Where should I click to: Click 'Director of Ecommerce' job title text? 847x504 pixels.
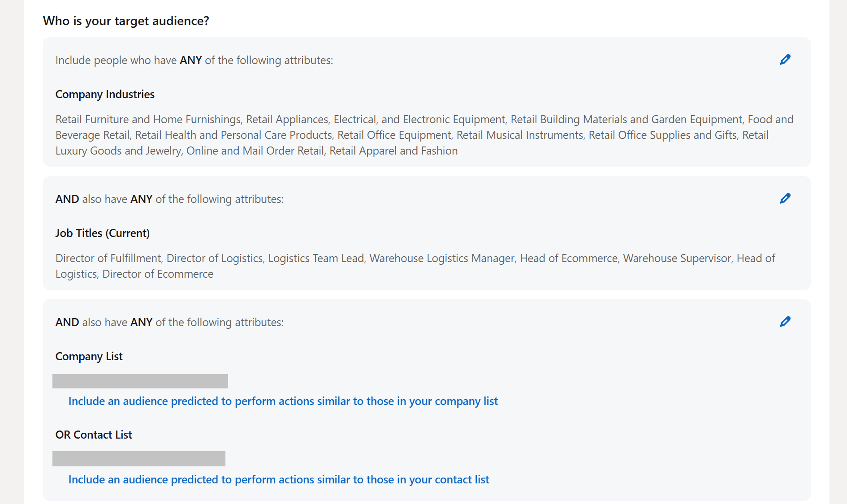pyautogui.click(x=158, y=274)
